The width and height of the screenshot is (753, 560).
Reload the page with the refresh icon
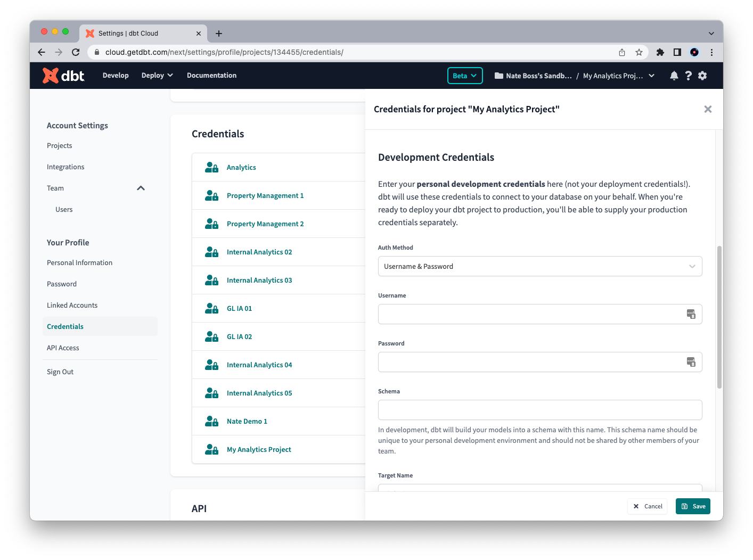click(76, 52)
